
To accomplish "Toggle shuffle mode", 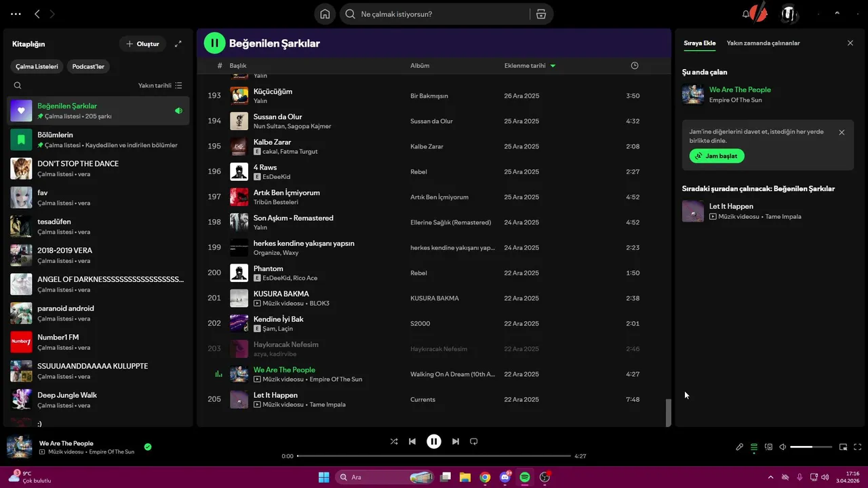I will 394,441.
